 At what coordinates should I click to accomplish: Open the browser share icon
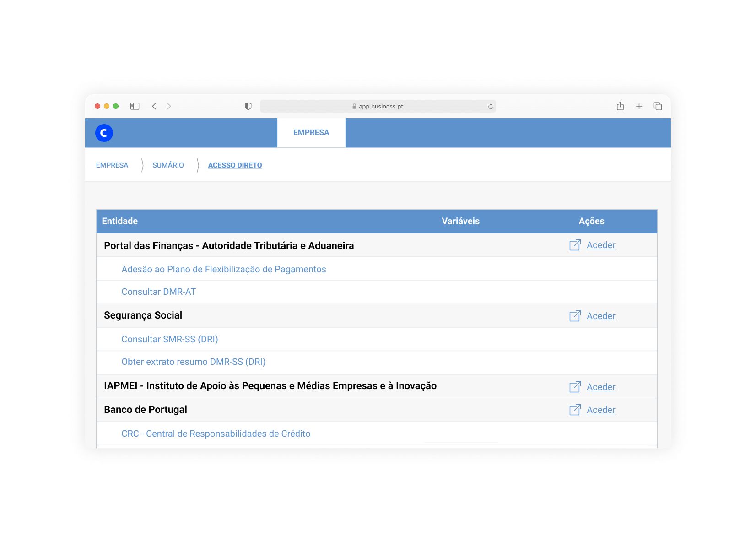point(620,106)
